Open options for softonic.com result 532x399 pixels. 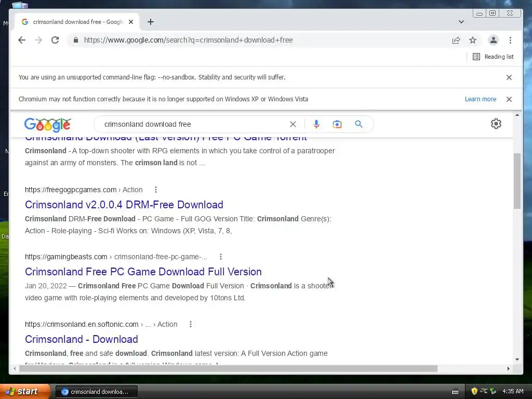[x=191, y=324]
